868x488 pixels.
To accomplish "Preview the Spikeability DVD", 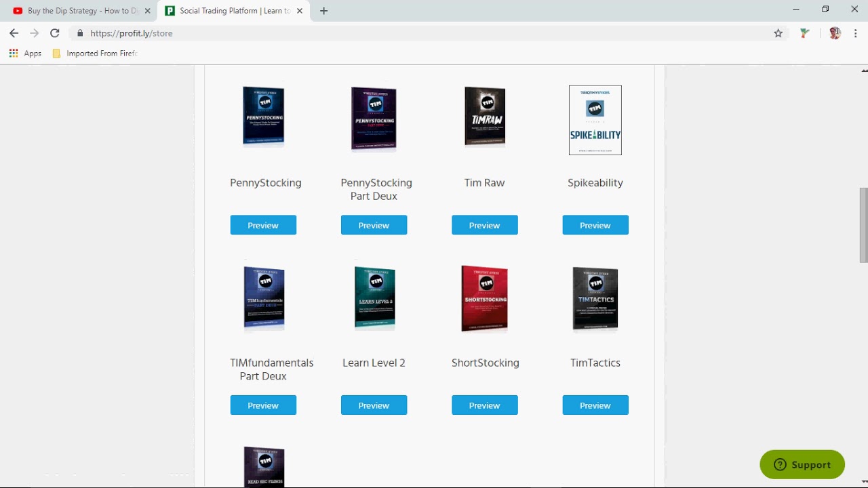I will point(595,225).
